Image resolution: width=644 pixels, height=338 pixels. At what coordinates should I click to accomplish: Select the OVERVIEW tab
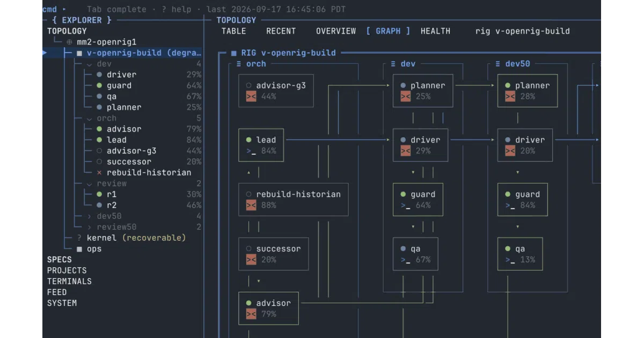tap(335, 31)
